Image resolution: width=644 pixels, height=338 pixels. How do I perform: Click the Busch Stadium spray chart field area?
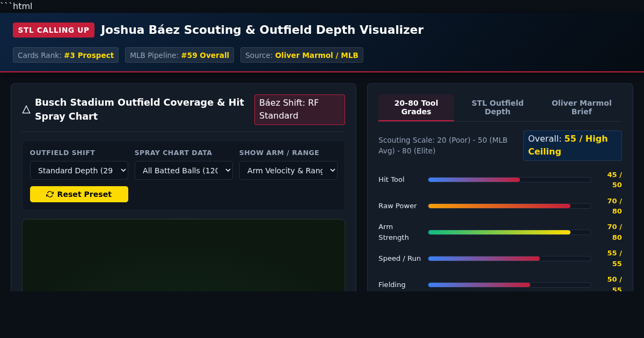click(184, 255)
